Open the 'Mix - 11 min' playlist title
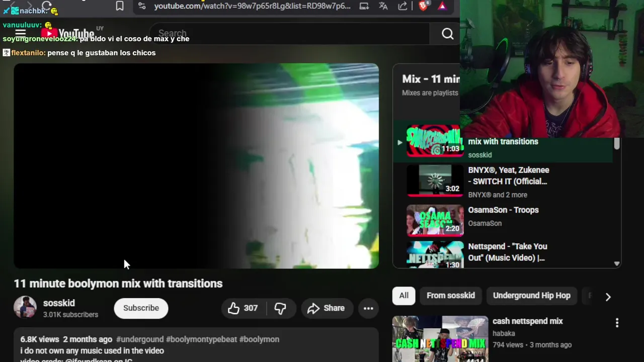Image resolution: width=644 pixels, height=362 pixels. click(x=431, y=79)
